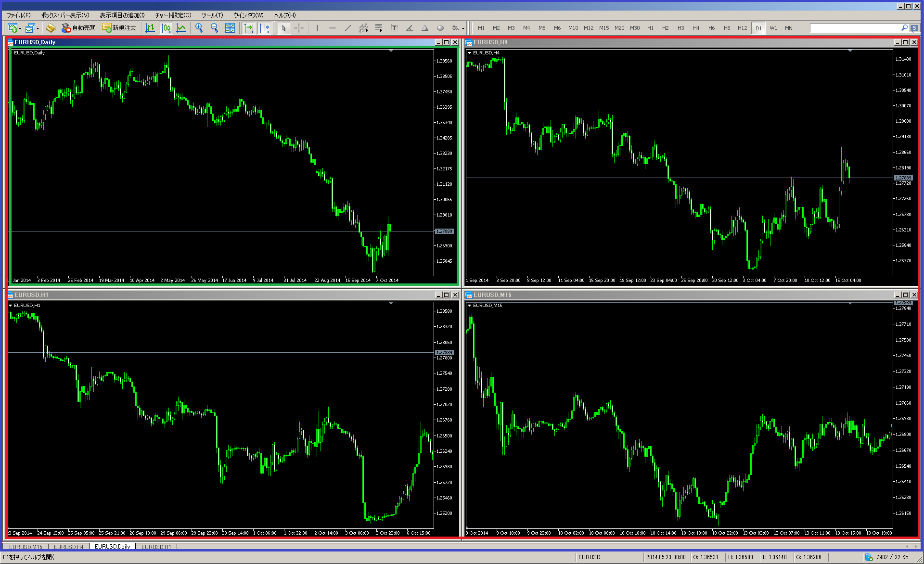This screenshot has width=924, height=564.
Task: Open the new chart dropdown arrow
Action: (x=20, y=28)
